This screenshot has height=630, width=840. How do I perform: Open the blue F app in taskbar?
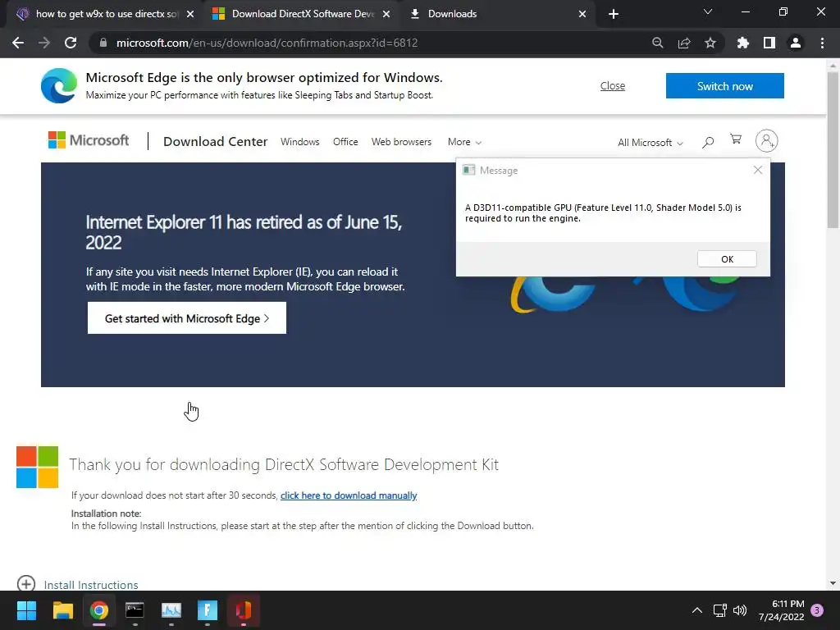pos(207,610)
